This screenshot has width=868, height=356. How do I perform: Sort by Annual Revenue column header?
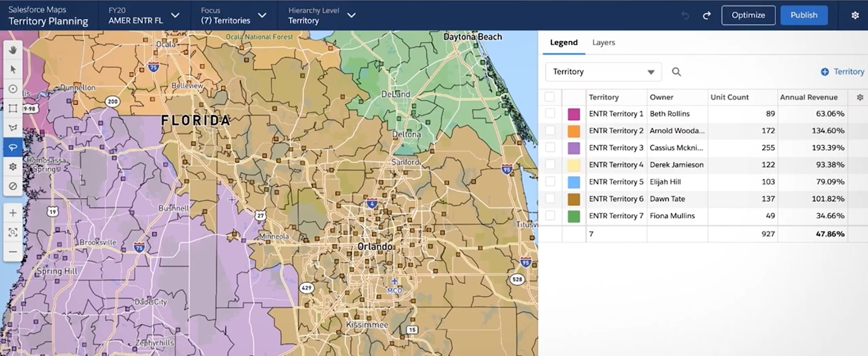(809, 97)
